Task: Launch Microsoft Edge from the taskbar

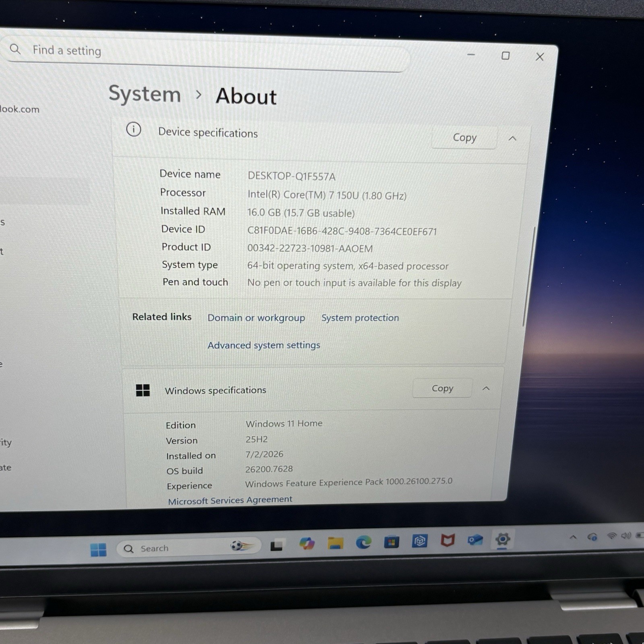Action: 363,543
